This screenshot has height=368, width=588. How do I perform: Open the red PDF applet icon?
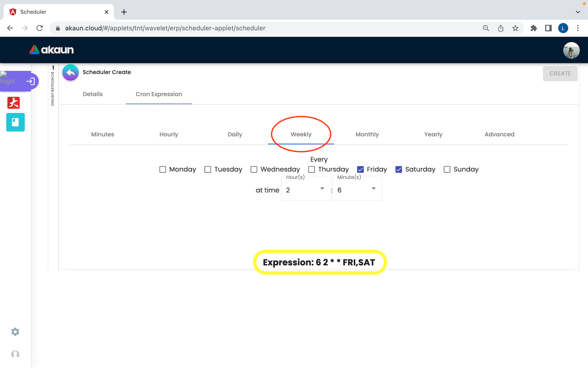[13, 103]
